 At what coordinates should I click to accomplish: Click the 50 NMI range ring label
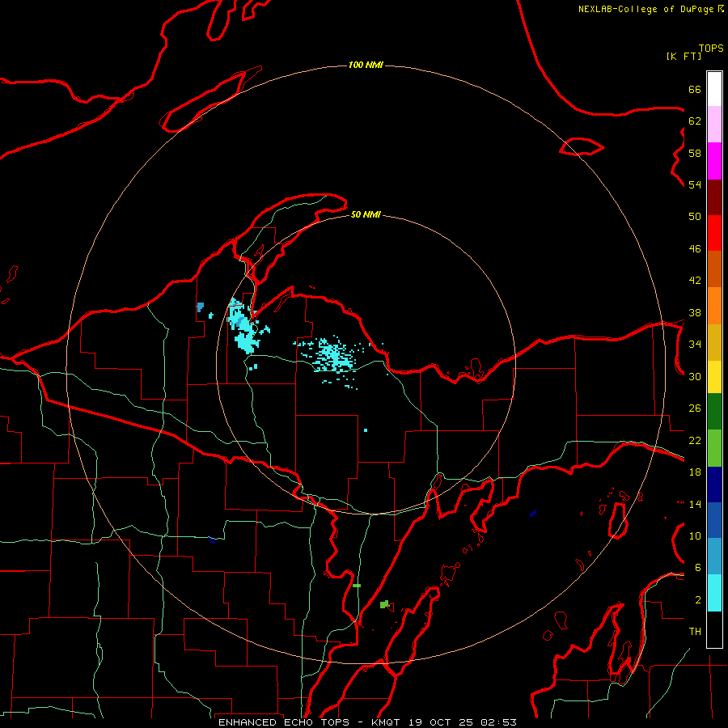[366, 214]
